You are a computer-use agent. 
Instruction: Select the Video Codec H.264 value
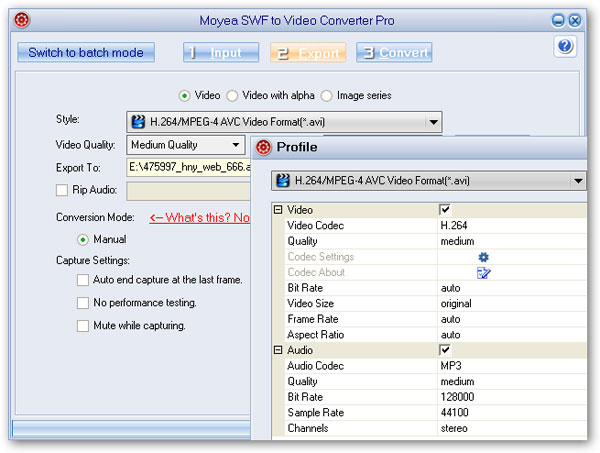click(454, 225)
